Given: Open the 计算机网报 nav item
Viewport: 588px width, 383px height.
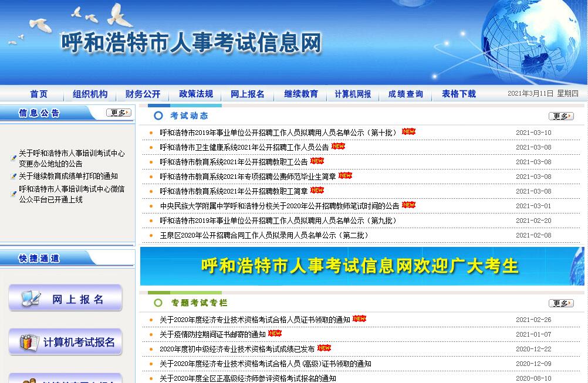Looking at the screenshot, I should [353, 94].
